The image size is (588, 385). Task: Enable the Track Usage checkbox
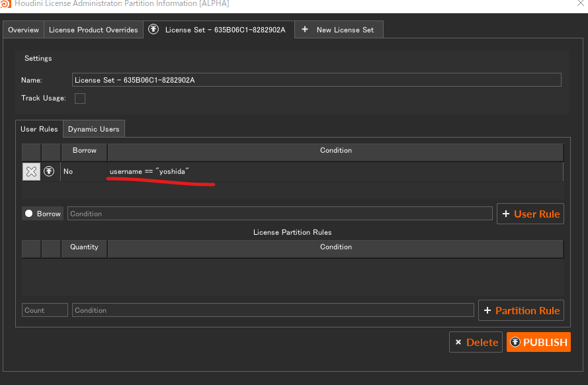(80, 98)
